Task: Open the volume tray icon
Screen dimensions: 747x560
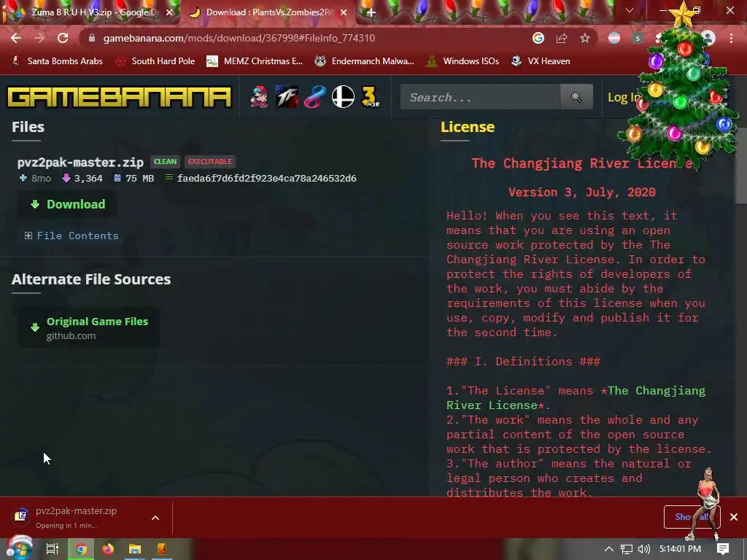Action: coord(643,549)
